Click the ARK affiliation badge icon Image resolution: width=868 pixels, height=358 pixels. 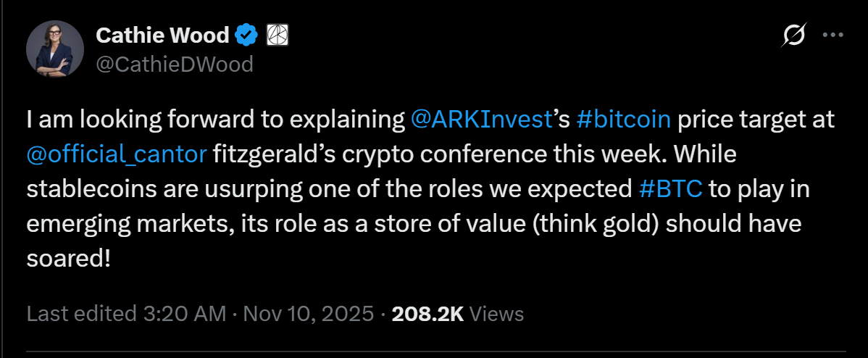[278, 34]
